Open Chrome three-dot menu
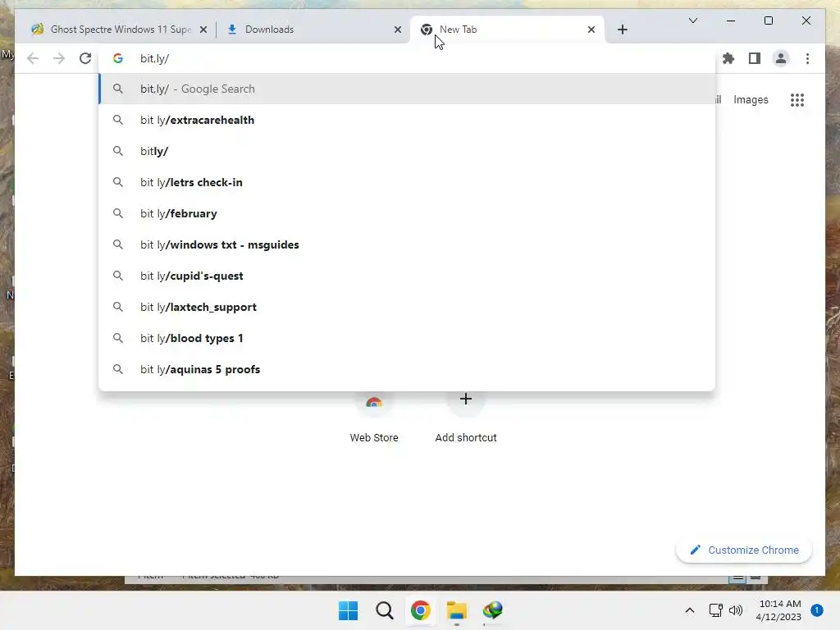This screenshot has width=840, height=630. pos(807,58)
